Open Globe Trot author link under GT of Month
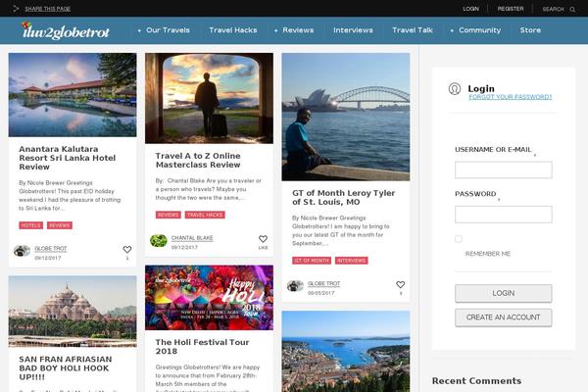The width and height of the screenshot is (588, 392). (323, 284)
